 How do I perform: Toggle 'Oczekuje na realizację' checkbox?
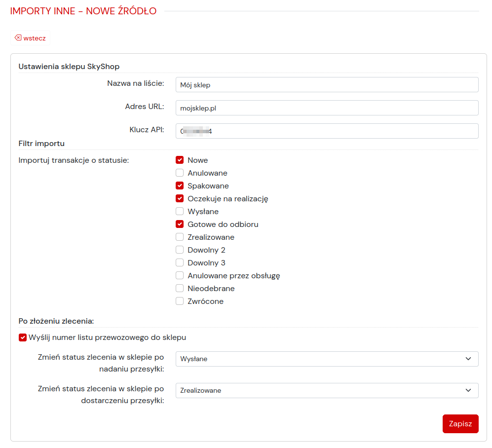[x=180, y=198]
